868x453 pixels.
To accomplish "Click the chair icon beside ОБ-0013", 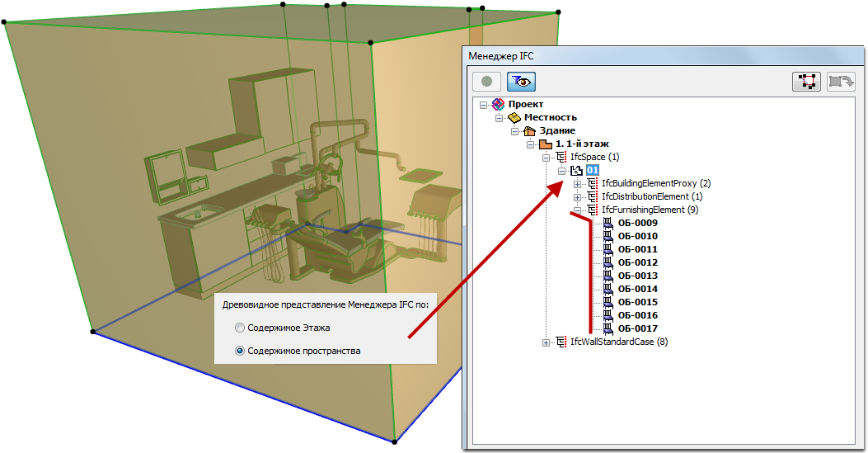I will point(608,276).
